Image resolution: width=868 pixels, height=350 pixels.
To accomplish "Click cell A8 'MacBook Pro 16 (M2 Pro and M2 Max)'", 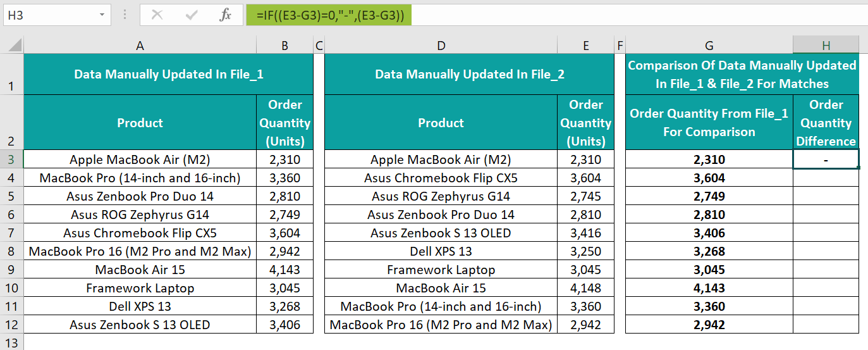I will [140, 251].
